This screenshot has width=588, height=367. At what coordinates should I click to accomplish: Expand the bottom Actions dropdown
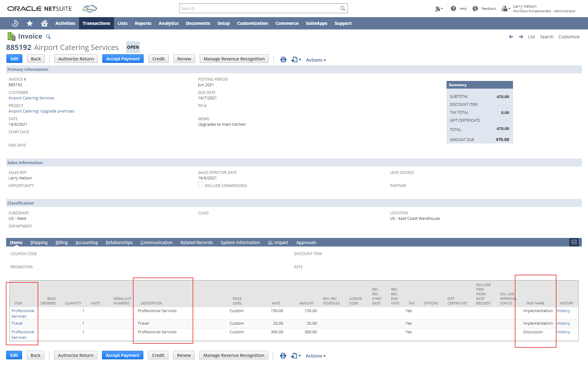click(315, 356)
